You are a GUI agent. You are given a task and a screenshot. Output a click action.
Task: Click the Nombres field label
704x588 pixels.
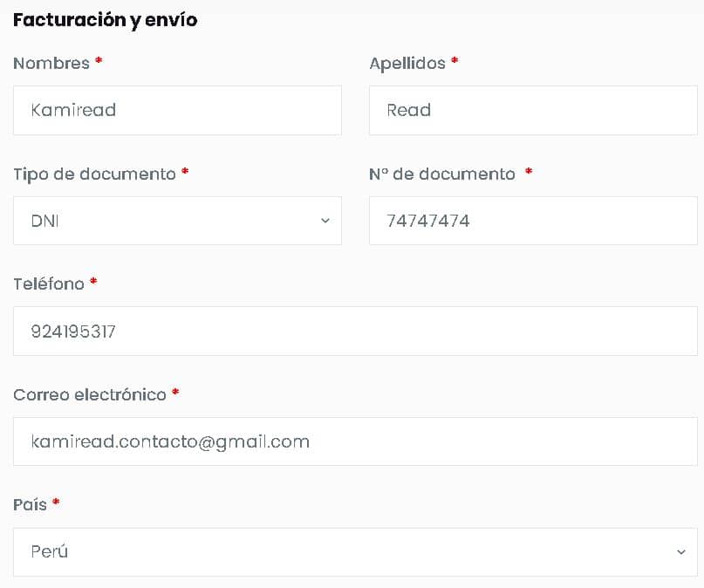51,63
